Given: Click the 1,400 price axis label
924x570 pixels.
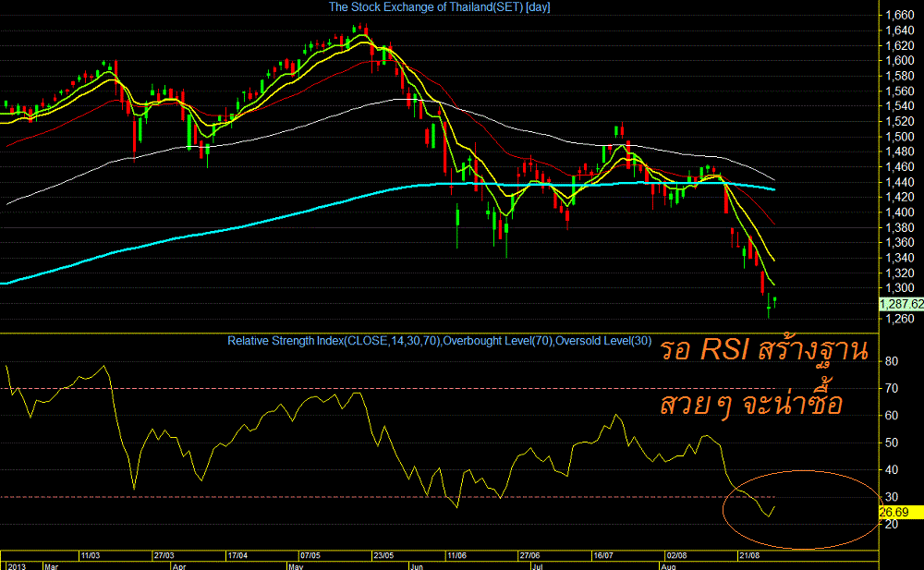Looking at the screenshot, I should (900, 212).
